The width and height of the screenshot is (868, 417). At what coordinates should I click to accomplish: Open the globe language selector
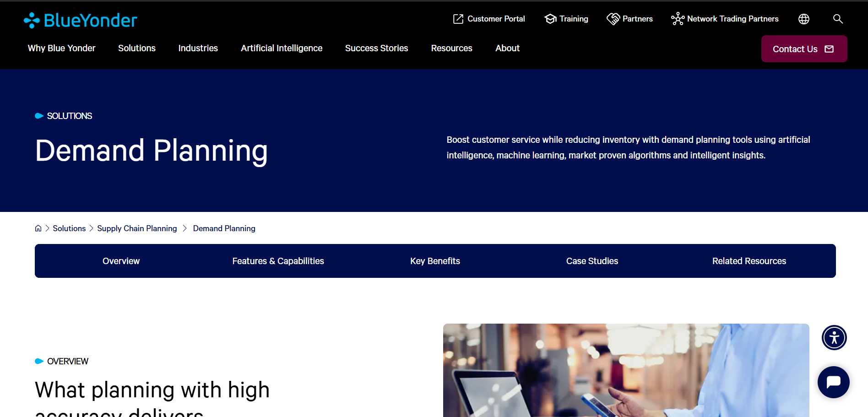click(804, 19)
